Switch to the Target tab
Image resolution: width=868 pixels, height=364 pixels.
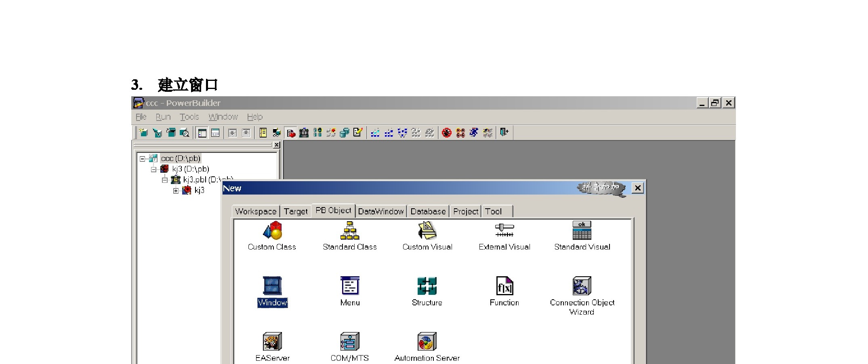pos(296,212)
